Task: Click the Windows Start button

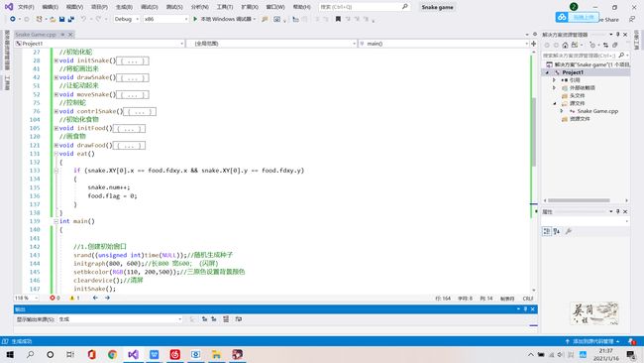Action: pyautogui.click(x=10, y=354)
